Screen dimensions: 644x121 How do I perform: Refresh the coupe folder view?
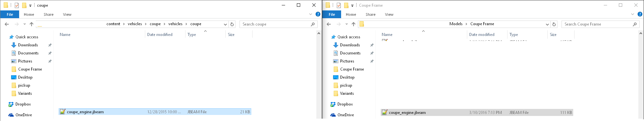coord(232,24)
